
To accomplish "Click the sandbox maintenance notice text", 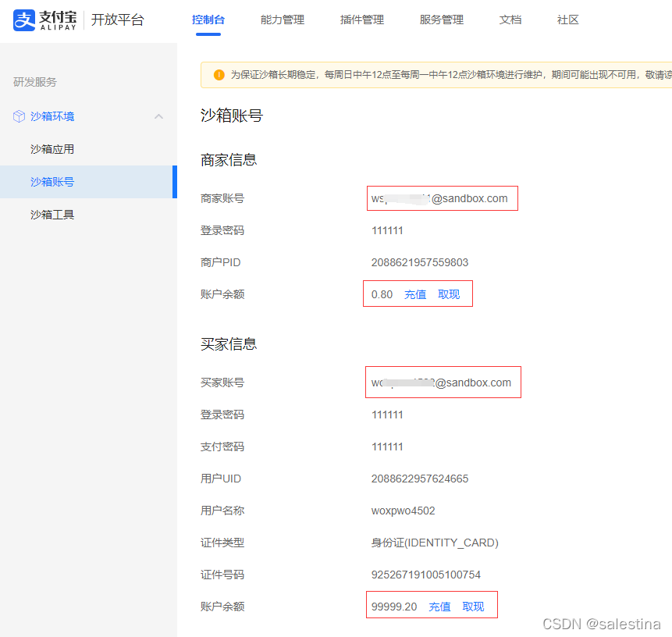I will (x=451, y=75).
